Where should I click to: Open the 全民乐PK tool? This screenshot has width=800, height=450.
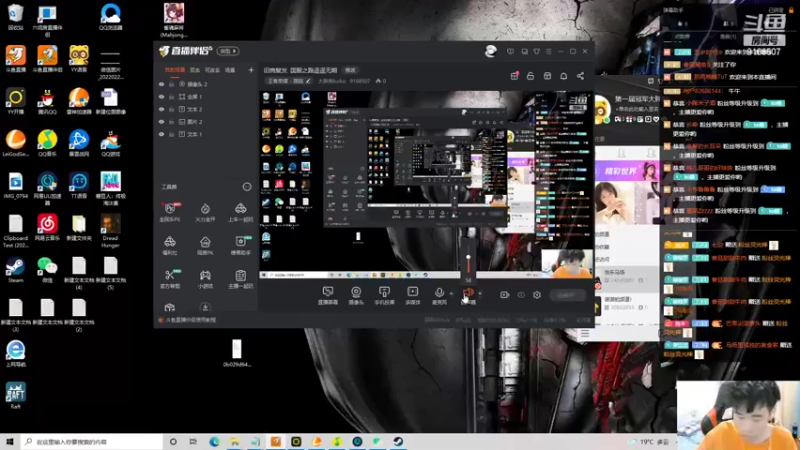coord(170,212)
